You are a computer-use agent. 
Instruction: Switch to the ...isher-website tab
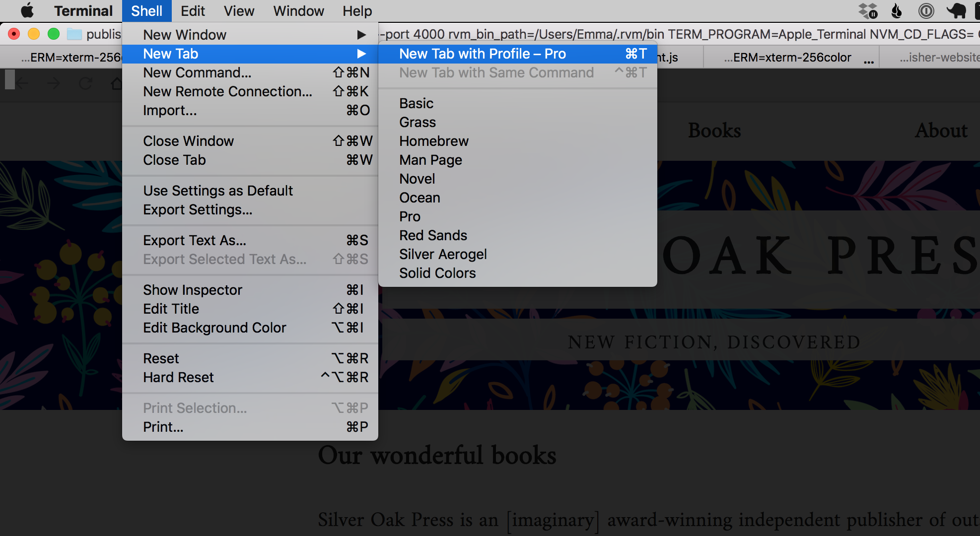click(930, 57)
